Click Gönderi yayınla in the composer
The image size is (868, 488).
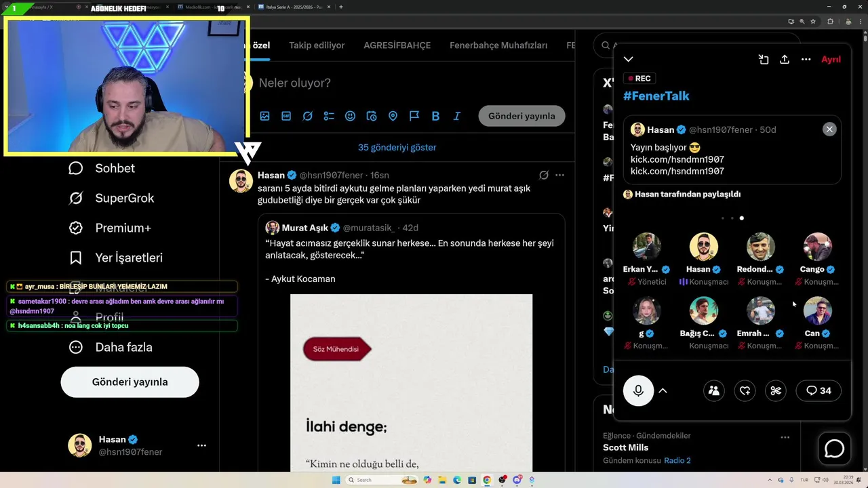pyautogui.click(x=521, y=116)
